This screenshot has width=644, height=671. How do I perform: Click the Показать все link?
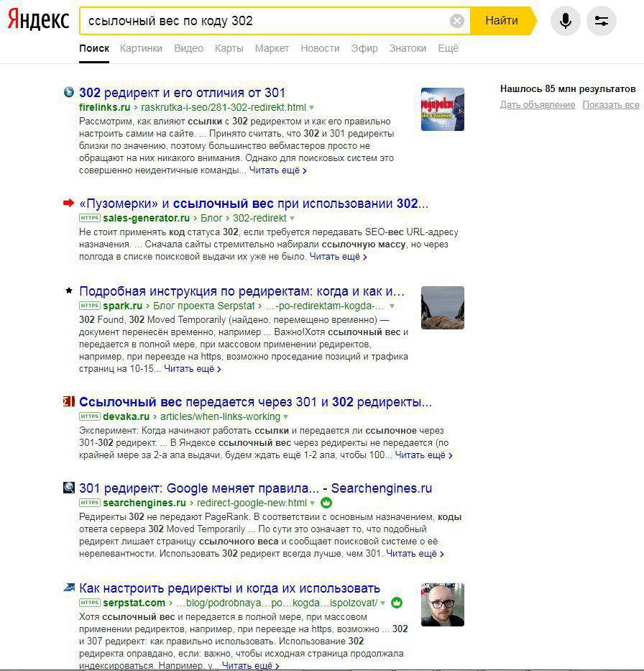[x=611, y=105]
